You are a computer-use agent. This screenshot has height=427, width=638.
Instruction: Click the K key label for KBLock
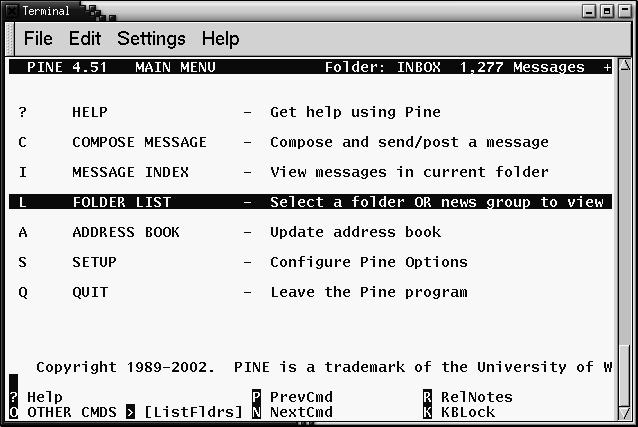pyautogui.click(x=427, y=412)
